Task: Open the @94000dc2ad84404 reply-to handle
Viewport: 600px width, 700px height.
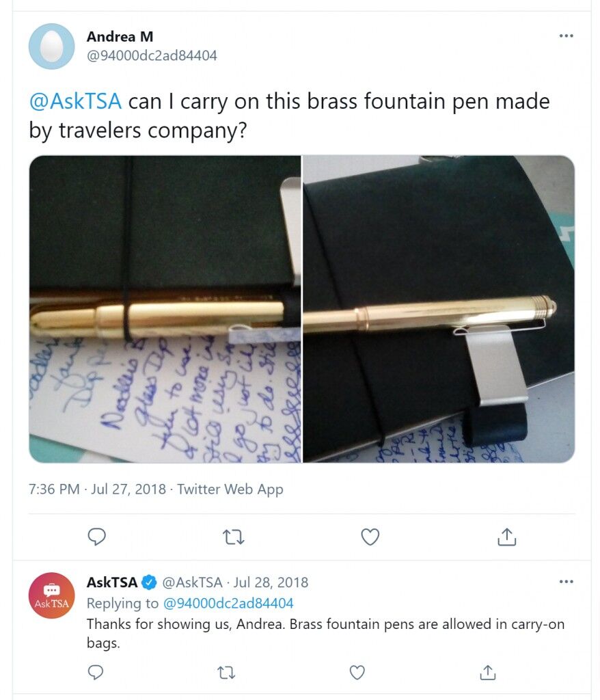Action: pyautogui.click(x=228, y=603)
